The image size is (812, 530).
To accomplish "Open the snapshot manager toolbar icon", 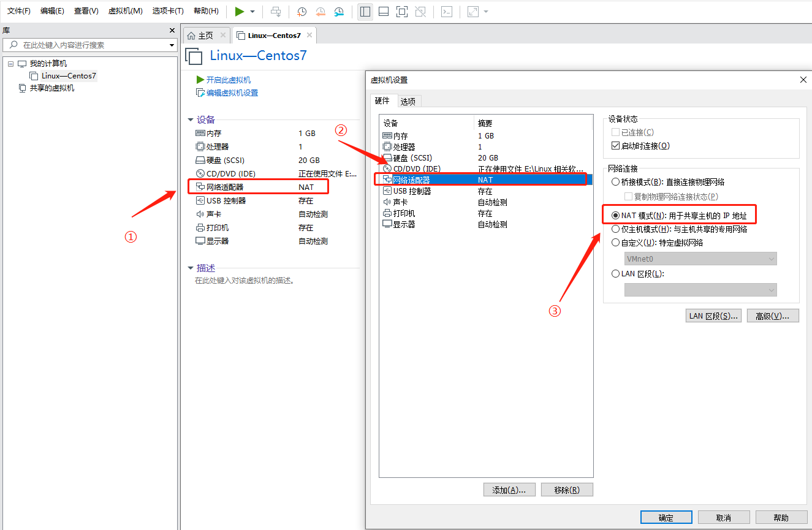I will [340, 12].
